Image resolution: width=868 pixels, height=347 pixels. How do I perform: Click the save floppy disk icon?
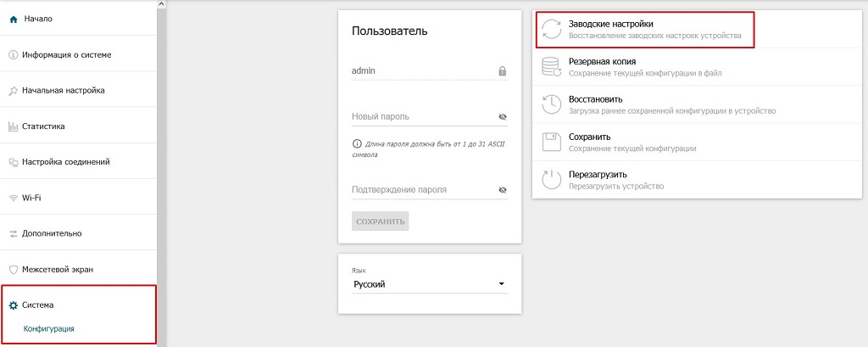click(x=552, y=142)
